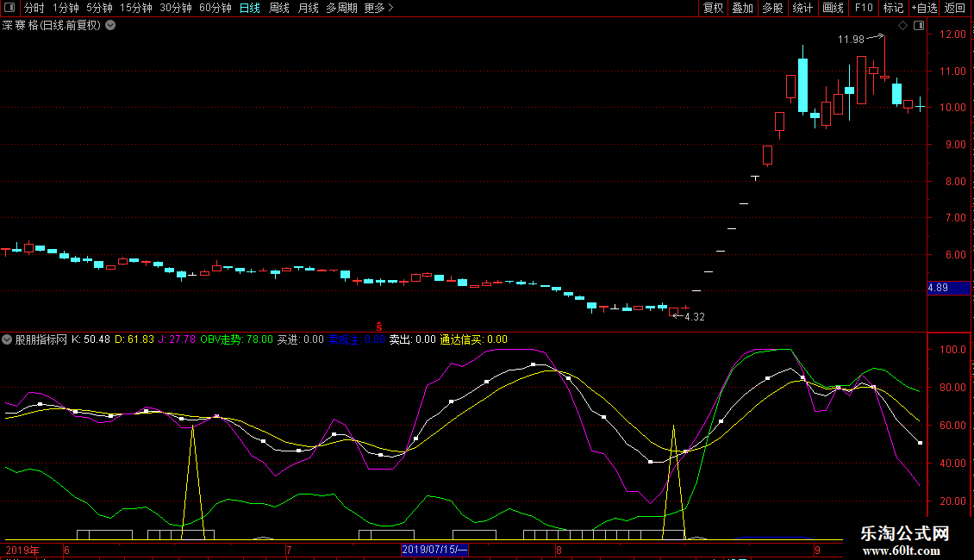Click the 股朋指标网 indicator name

coord(41,339)
